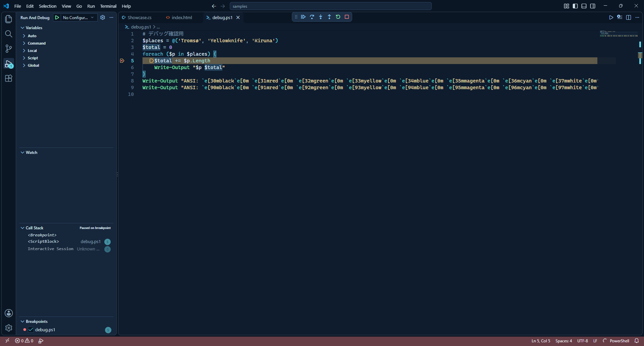Open the notifications bell
This screenshot has width=644, height=346.
[x=637, y=341]
